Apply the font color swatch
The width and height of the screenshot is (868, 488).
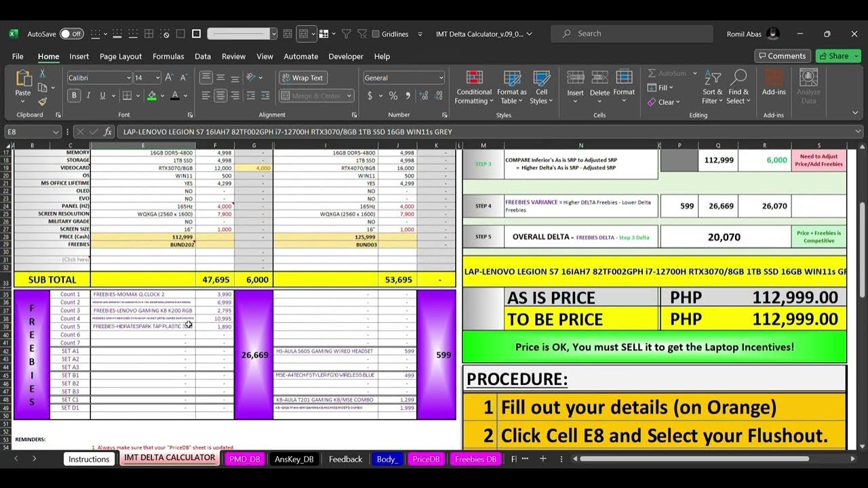point(175,96)
